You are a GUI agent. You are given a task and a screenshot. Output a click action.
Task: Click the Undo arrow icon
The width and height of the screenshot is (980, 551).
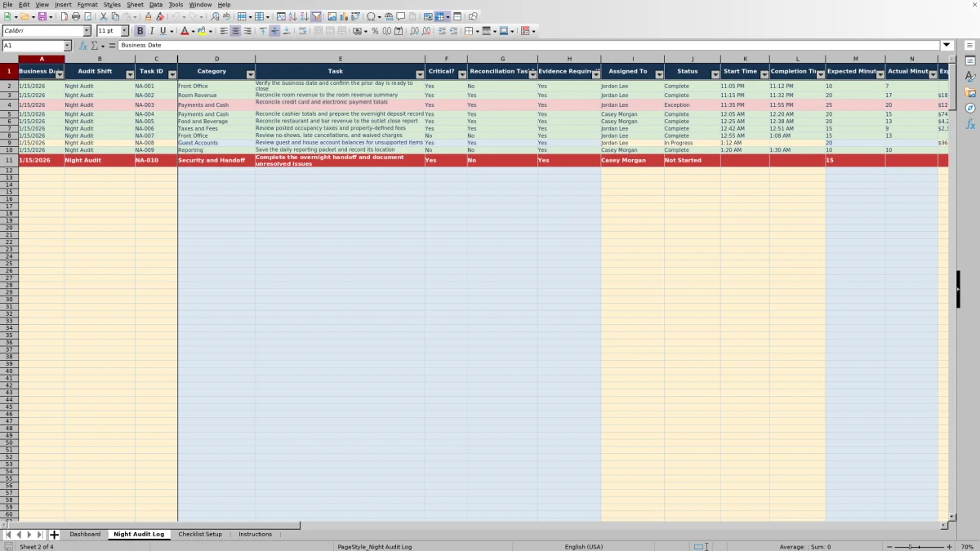[x=176, y=16]
